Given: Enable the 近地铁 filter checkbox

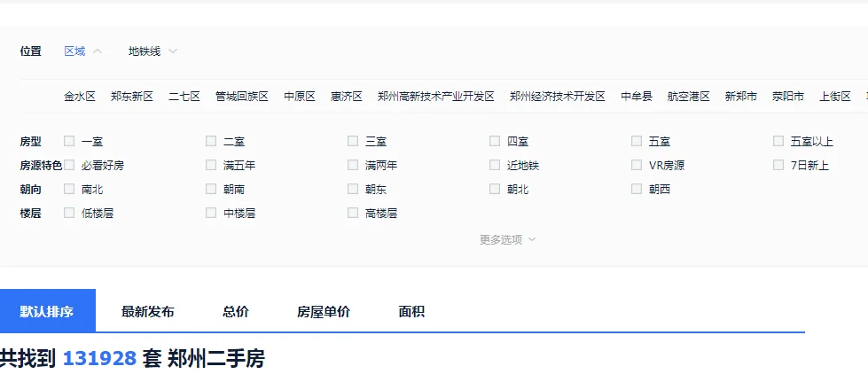Looking at the screenshot, I should click(495, 165).
